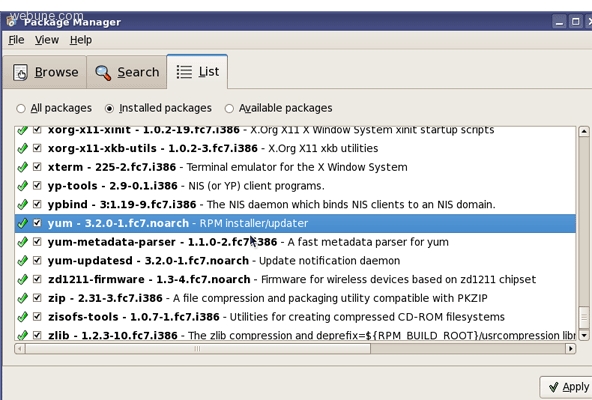Click green installed icon for yum-updatesd
Viewport: 592px width, 400px height.
pos(23,261)
